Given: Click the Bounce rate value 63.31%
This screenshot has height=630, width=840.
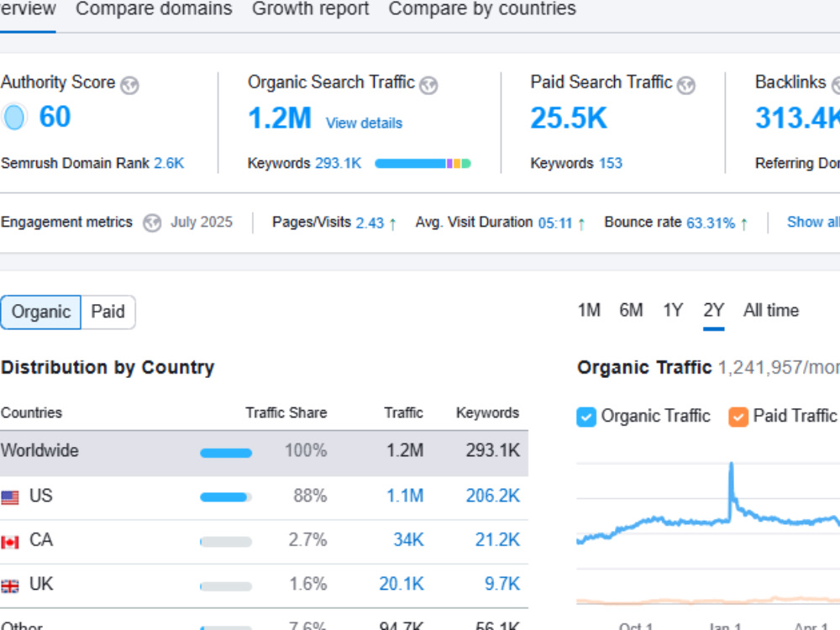Looking at the screenshot, I should tap(711, 223).
